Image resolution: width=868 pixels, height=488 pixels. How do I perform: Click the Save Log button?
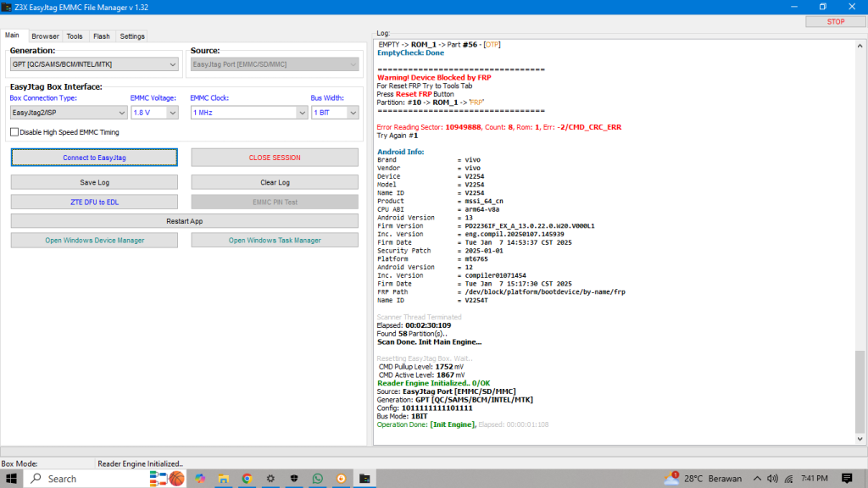pyautogui.click(x=94, y=183)
